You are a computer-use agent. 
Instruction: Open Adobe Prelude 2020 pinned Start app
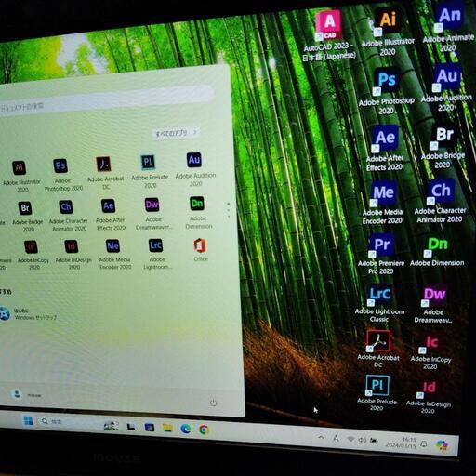coord(150,171)
